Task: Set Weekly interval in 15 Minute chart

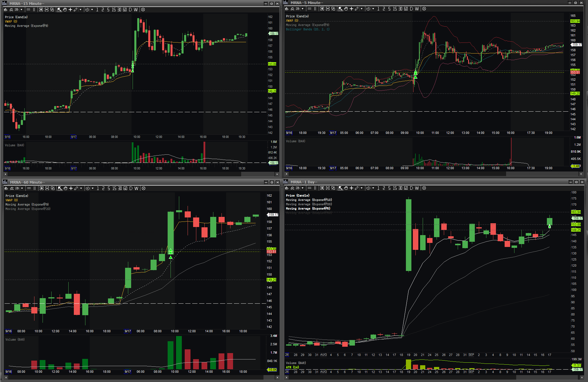Action: [136, 10]
